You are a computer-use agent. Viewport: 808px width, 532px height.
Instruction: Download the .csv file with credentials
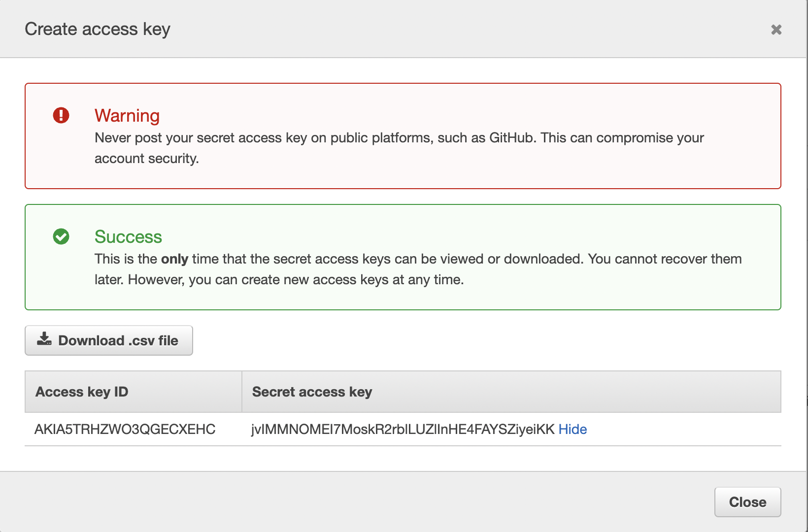(109, 340)
